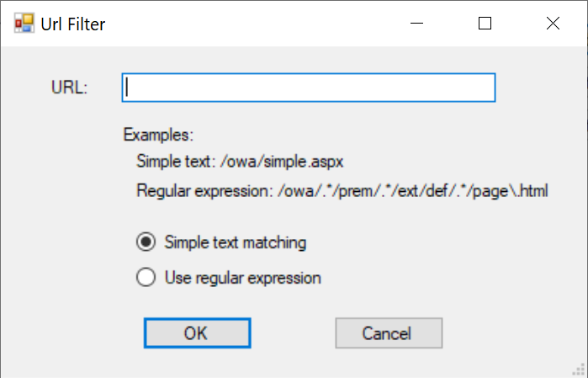Enable the Use regular expression radio button
This screenshot has height=378, width=588.
click(146, 277)
